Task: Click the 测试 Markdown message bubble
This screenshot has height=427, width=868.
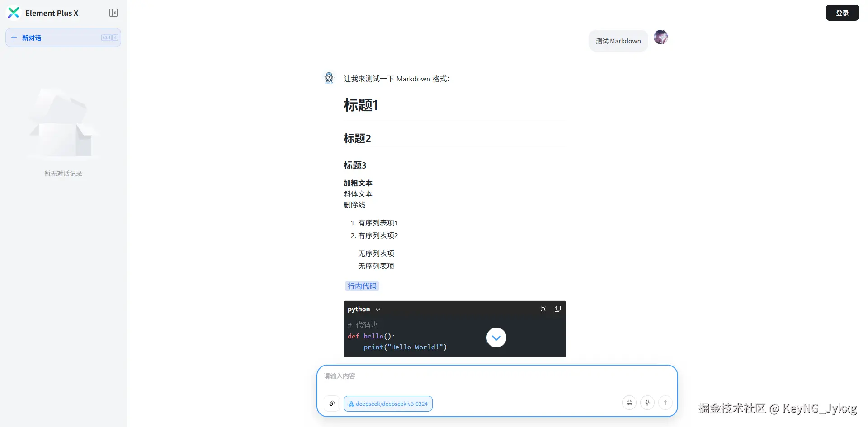Action: pos(618,41)
